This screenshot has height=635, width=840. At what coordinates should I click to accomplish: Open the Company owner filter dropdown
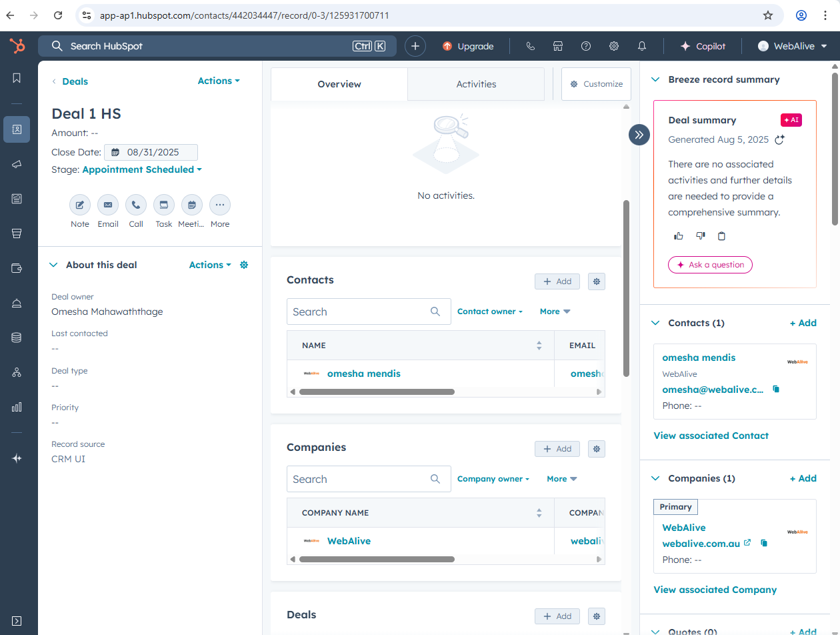pos(493,479)
